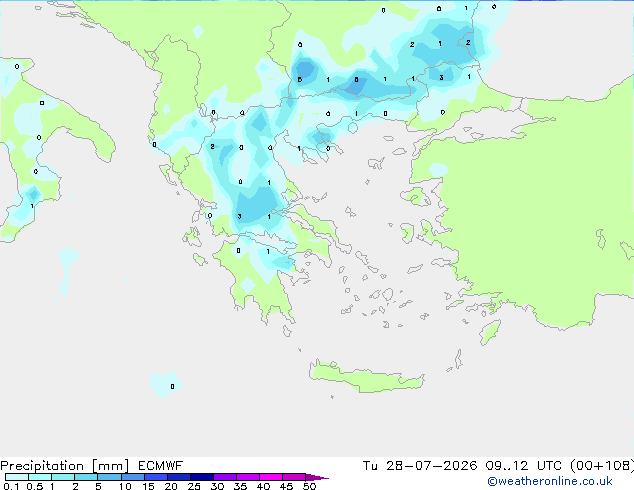Click the purple arrow tip above 50 mm
Viewport: 634px width, 490px height.
tap(317, 477)
